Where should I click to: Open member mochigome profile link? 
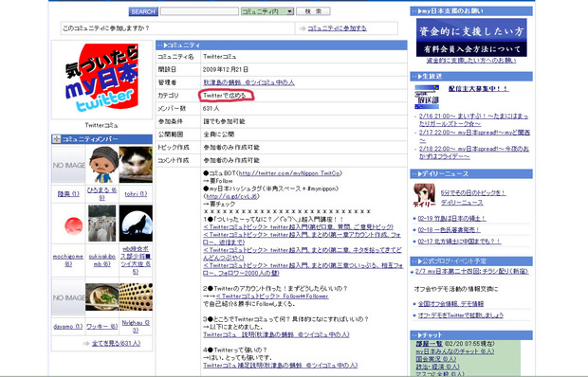(x=68, y=260)
